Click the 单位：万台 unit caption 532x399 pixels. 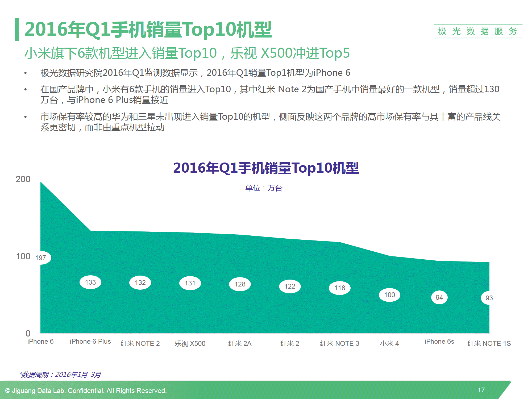tap(264, 188)
